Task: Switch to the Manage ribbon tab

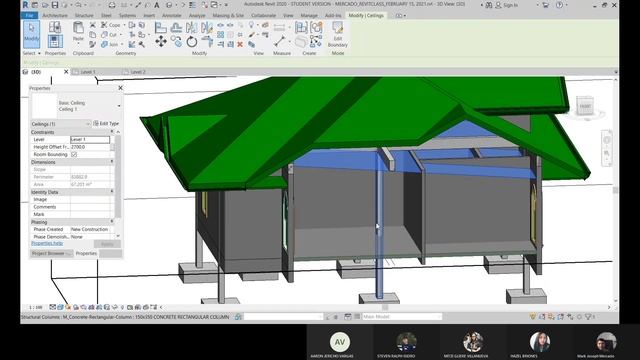Action: (309, 16)
